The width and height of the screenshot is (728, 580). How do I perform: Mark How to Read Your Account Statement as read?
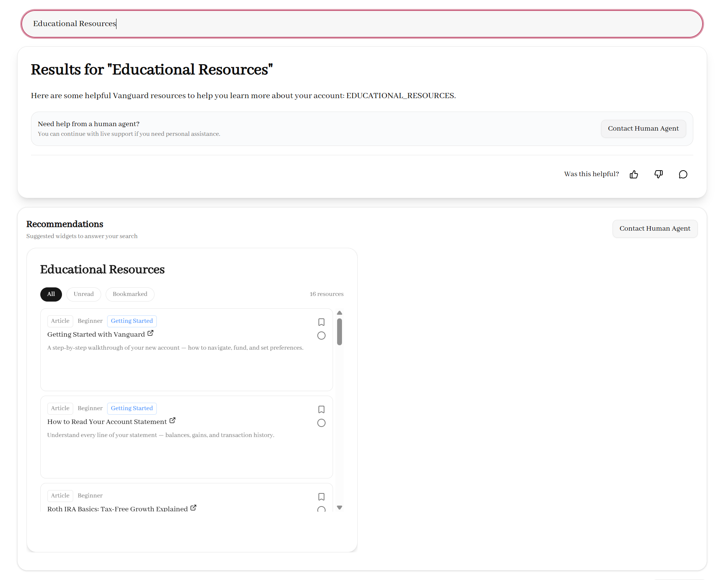tap(321, 423)
